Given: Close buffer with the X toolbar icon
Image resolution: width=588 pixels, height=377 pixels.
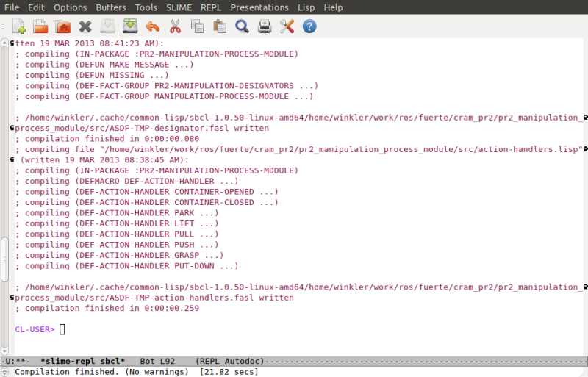Looking at the screenshot, I should click(x=85, y=27).
